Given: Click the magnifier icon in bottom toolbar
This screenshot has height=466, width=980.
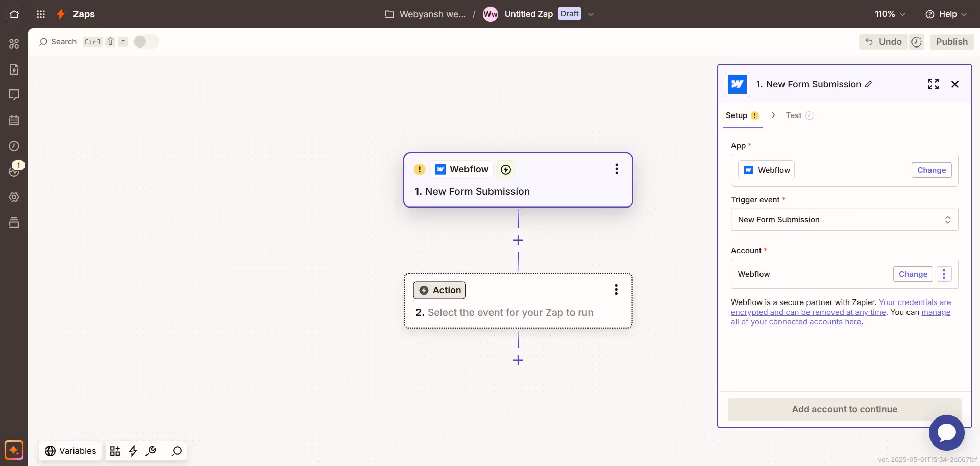Looking at the screenshot, I should pos(177,451).
